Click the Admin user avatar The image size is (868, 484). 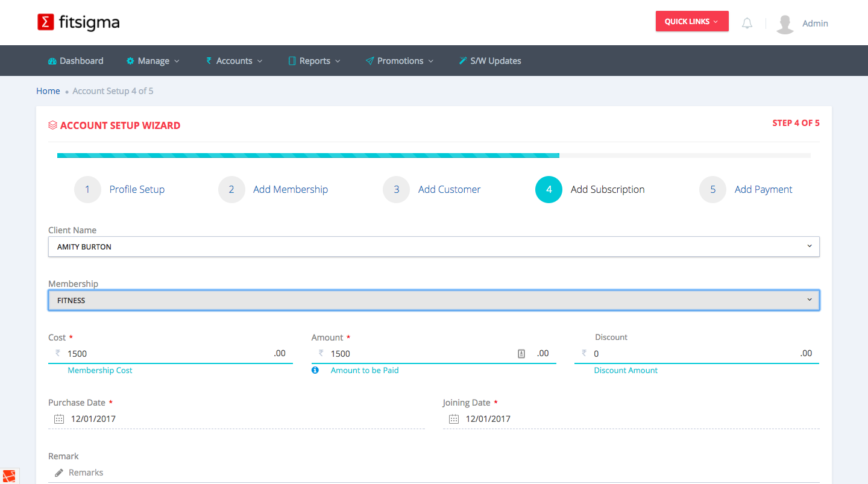[x=785, y=24]
